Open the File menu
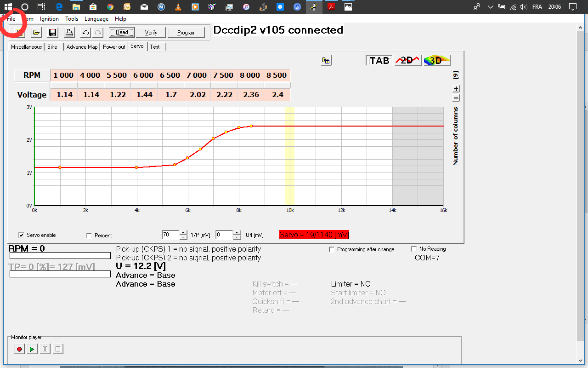Viewport: 588px width, 368px height. coord(11,19)
